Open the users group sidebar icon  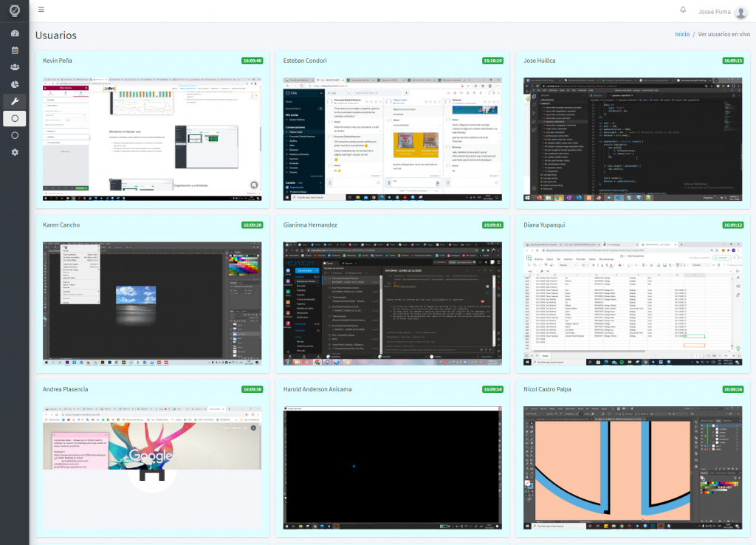pos(15,67)
